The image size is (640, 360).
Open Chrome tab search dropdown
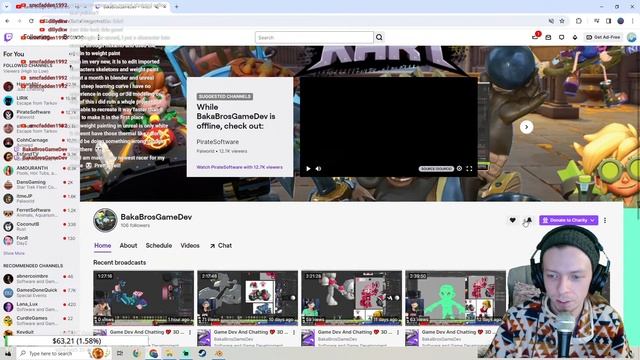(x=6, y=7)
